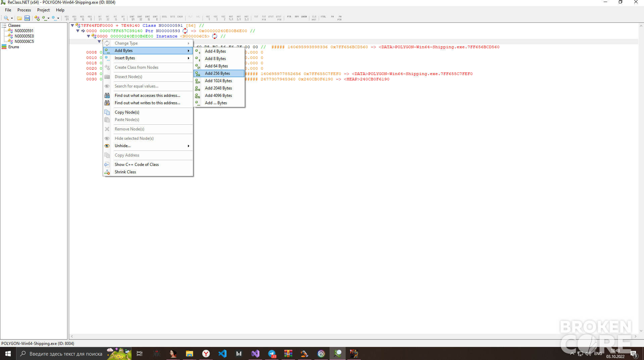The height and width of the screenshot is (360, 644).
Task: Open the Process menu
Action: click(x=24, y=10)
